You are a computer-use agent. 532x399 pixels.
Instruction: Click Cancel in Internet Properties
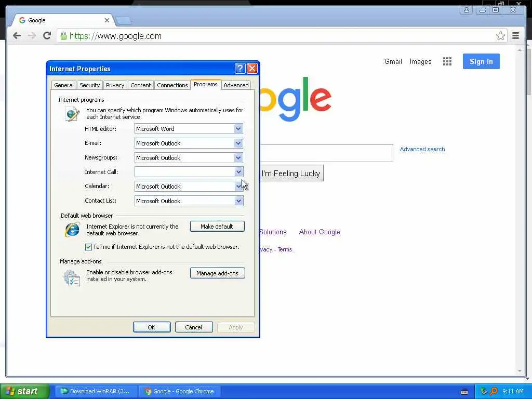(x=194, y=327)
